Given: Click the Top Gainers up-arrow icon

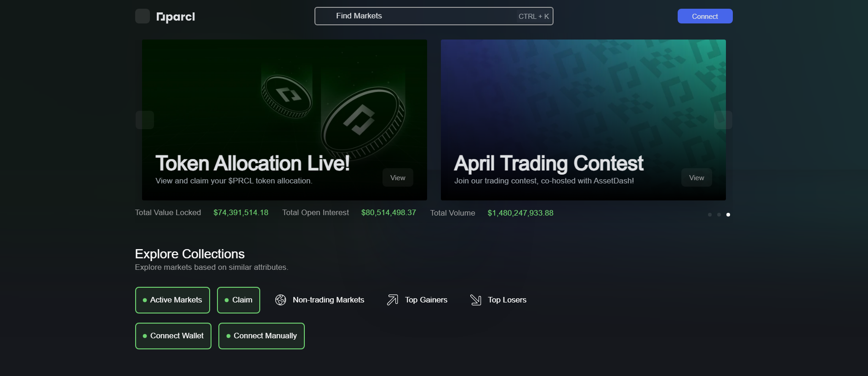Looking at the screenshot, I should tap(393, 300).
